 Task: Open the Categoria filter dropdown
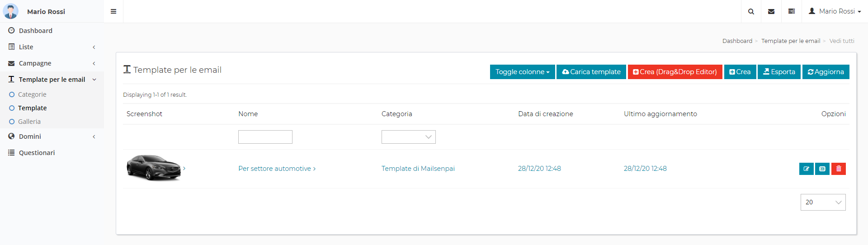[x=408, y=137]
